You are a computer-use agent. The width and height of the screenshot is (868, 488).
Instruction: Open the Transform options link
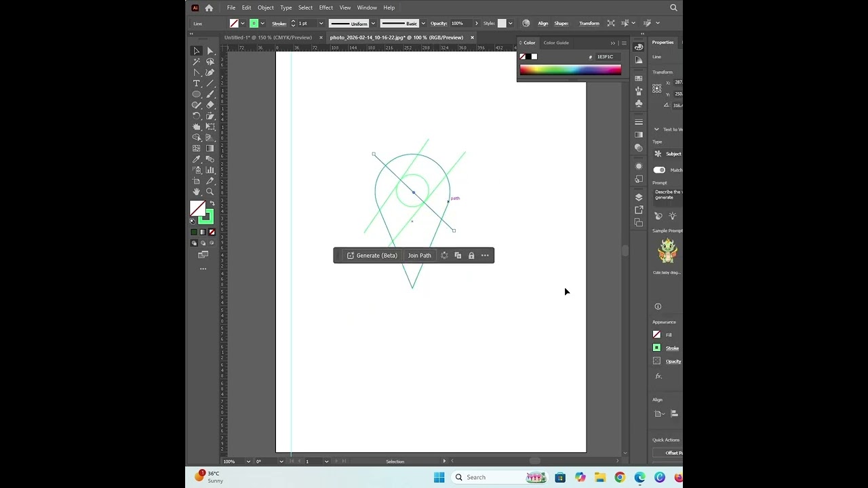click(589, 23)
